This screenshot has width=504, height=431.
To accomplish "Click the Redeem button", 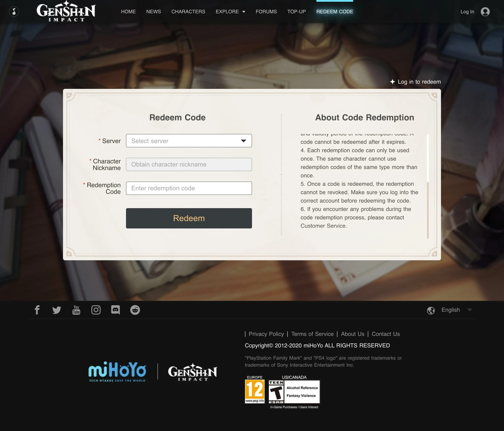I will [x=189, y=218].
